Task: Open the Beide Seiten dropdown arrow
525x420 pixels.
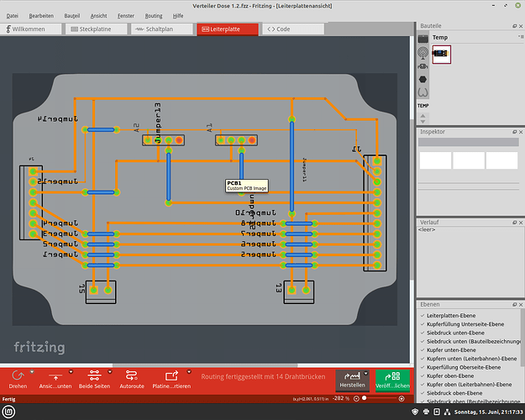Action: coord(109,372)
